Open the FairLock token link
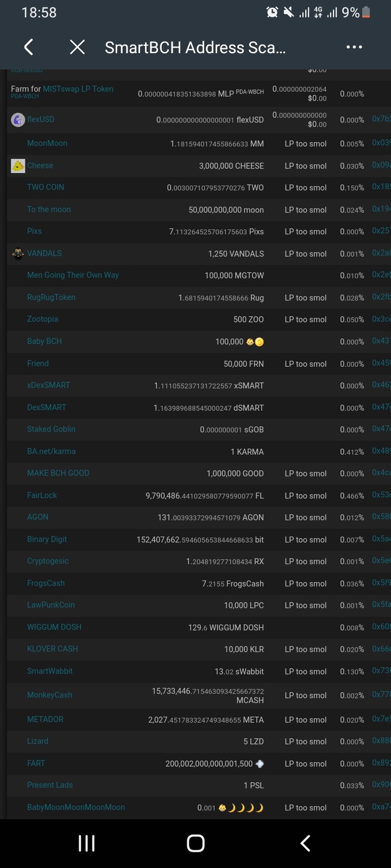The image size is (391, 868). click(42, 495)
